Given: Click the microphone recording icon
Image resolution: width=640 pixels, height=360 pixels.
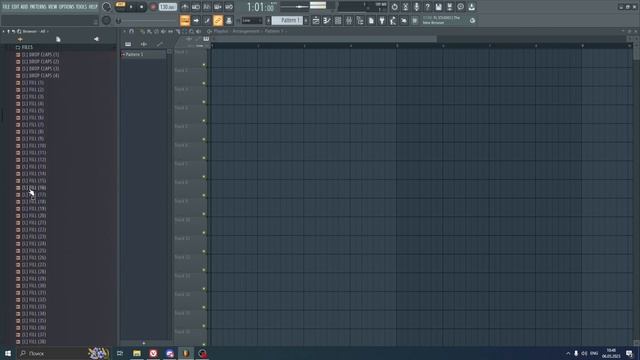Looking at the screenshot, I should click(x=416, y=7).
